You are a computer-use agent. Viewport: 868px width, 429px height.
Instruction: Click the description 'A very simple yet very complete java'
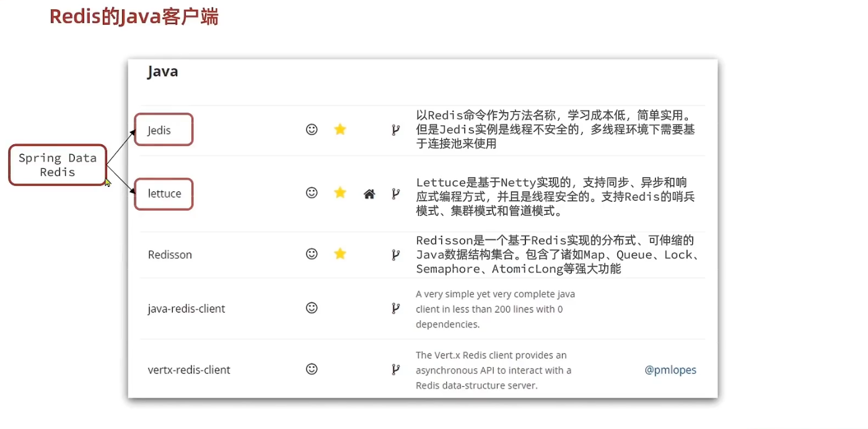pos(495,309)
